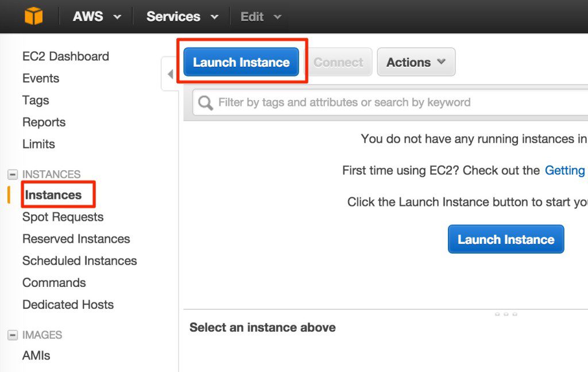Select Instances in the sidebar
The image size is (588, 372).
point(56,195)
